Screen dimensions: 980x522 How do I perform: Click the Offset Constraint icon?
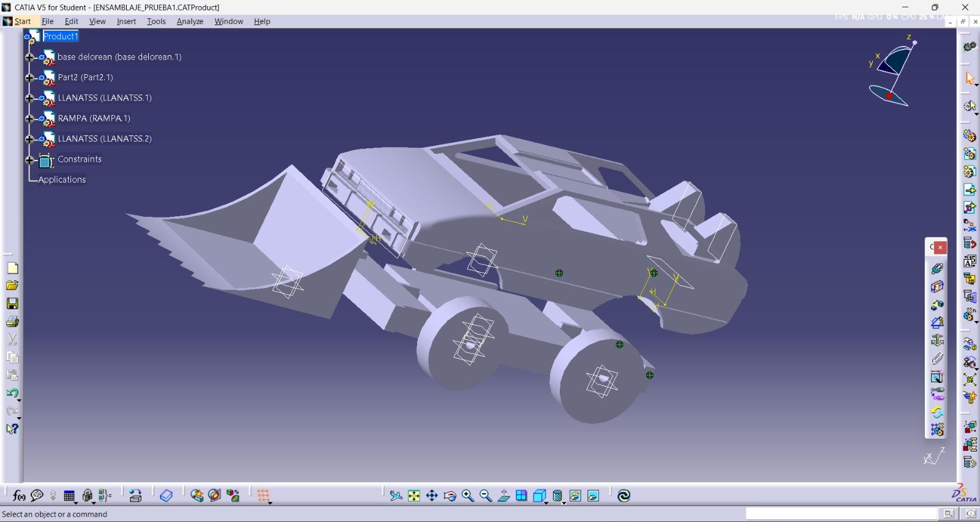[x=937, y=304]
